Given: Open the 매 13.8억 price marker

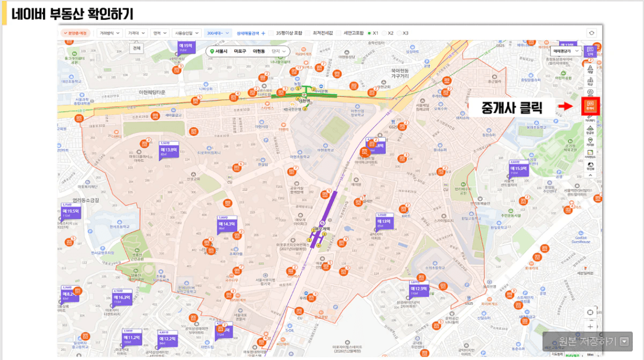Looking at the screenshot, I should click(x=169, y=151).
